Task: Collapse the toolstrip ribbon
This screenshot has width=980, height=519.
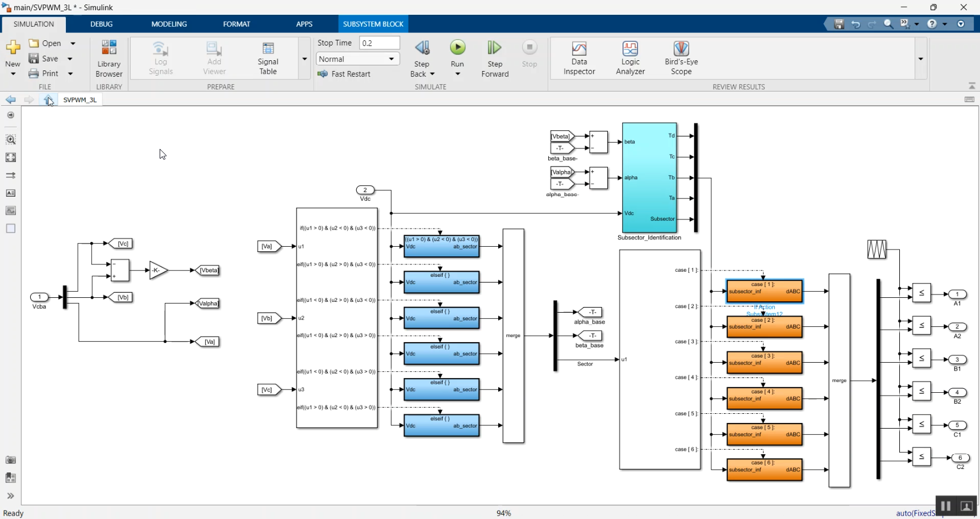Action: (971, 86)
